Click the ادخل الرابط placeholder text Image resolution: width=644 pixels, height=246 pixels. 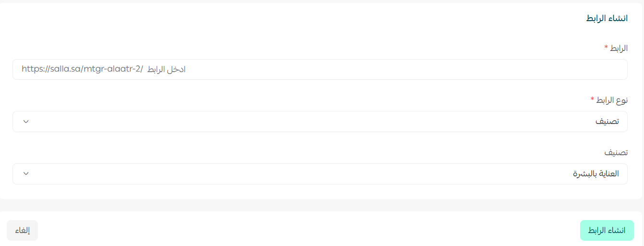(x=166, y=69)
